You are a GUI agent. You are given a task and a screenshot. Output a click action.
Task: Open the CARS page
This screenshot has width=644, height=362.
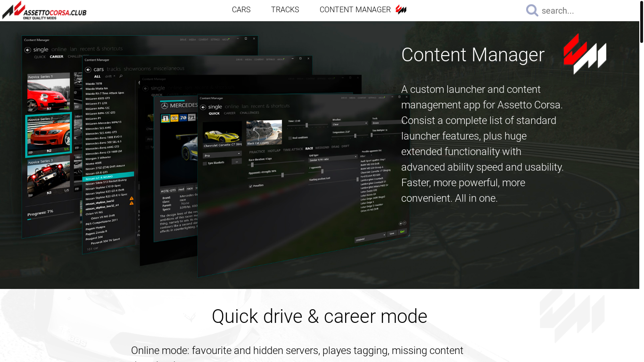click(x=241, y=9)
